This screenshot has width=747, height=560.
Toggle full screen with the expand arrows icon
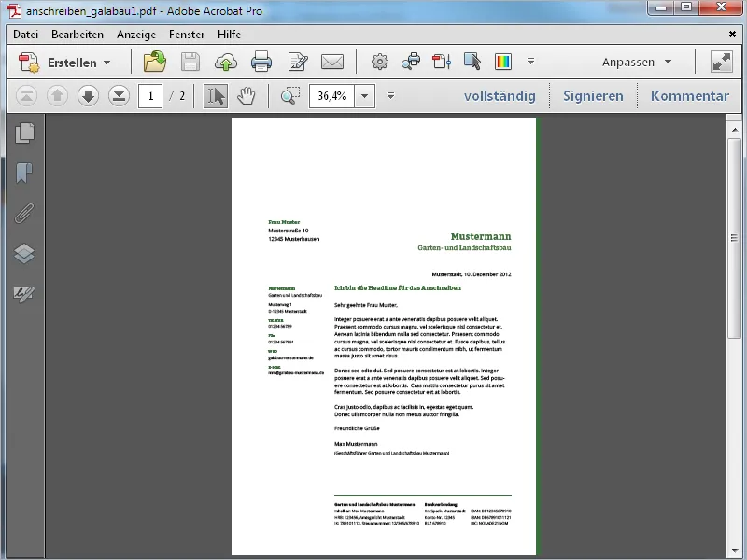pyautogui.click(x=721, y=62)
